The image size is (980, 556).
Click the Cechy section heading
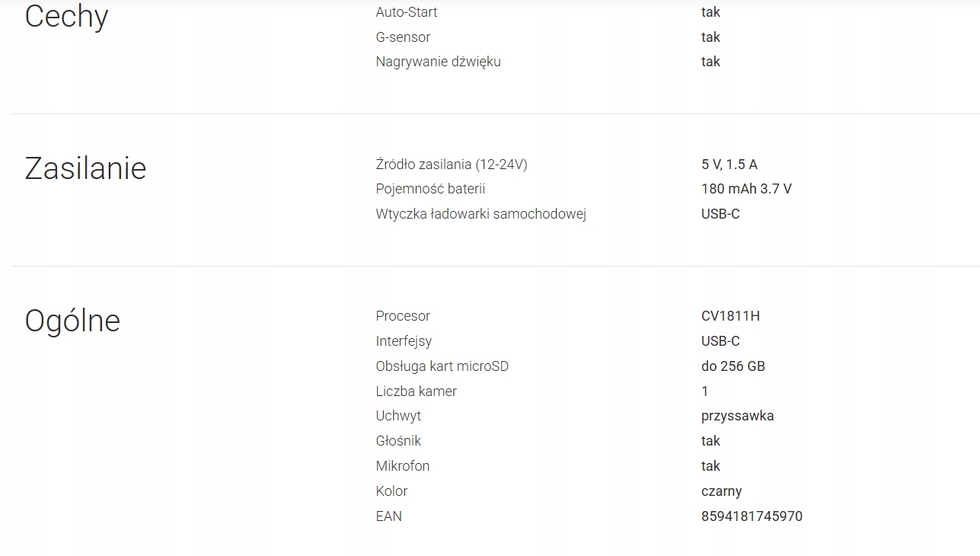pos(66,16)
